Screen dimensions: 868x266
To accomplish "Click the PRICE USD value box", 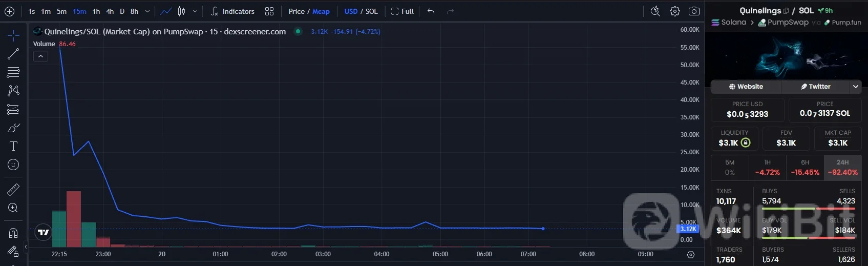I will [747, 110].
